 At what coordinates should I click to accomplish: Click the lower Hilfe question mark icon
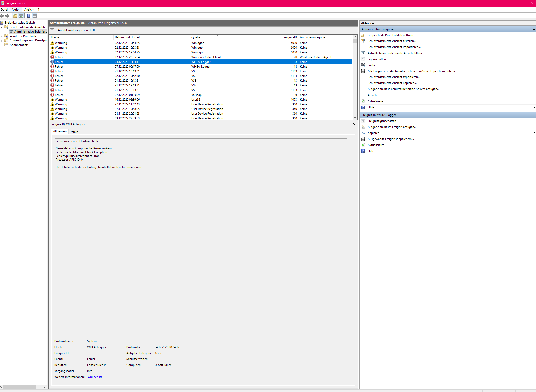coord(363,151)
